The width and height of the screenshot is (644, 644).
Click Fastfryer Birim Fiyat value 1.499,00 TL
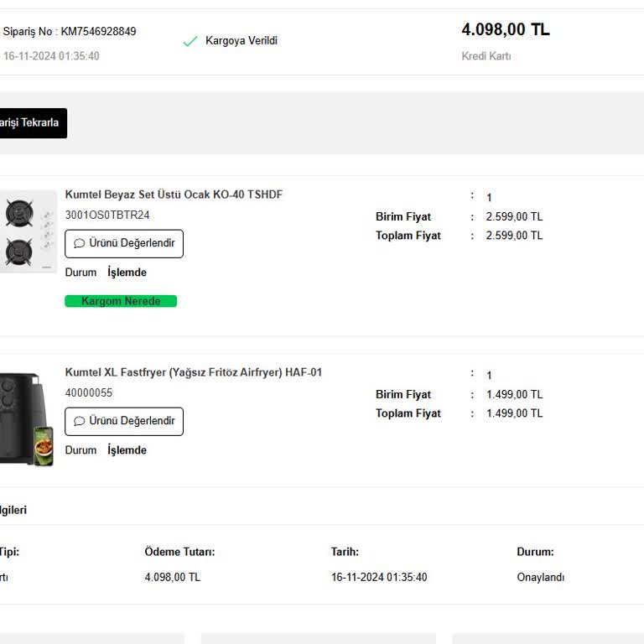pyautogui.click(x=514, y=394)
